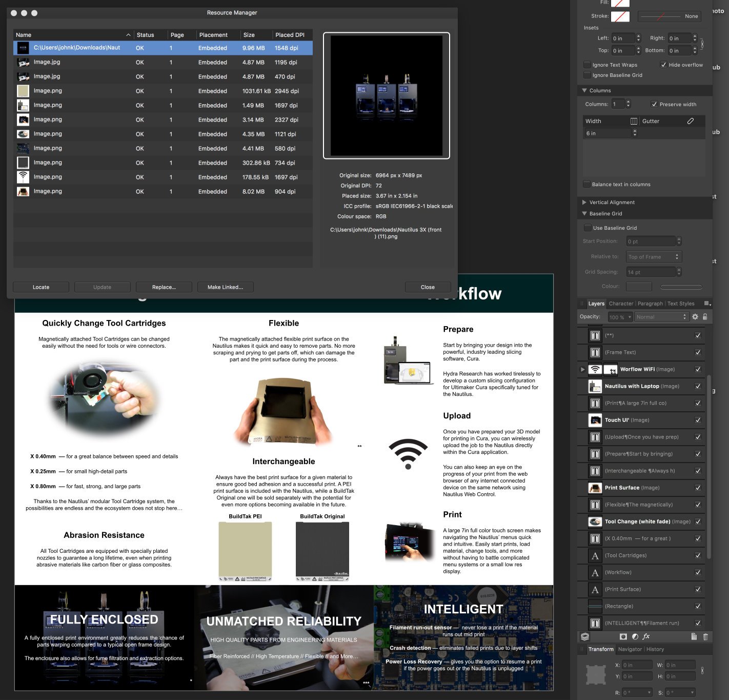The image size is (729, 700).
Task: Click the Columns count stepper
Action: [x=629, y=104]
